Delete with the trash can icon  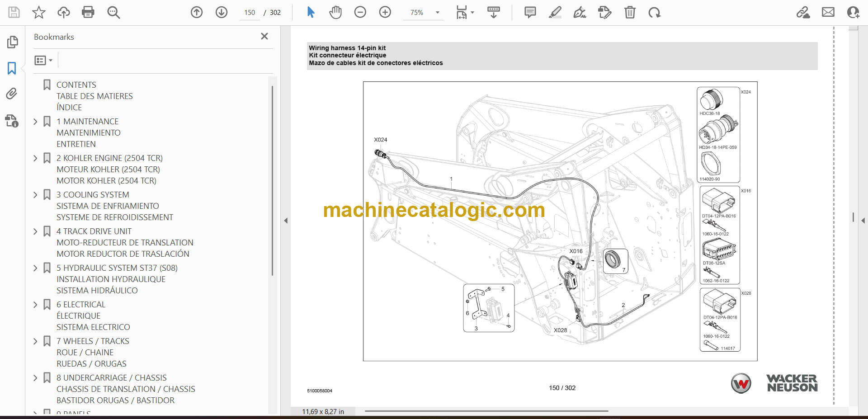tap(630, 12)
